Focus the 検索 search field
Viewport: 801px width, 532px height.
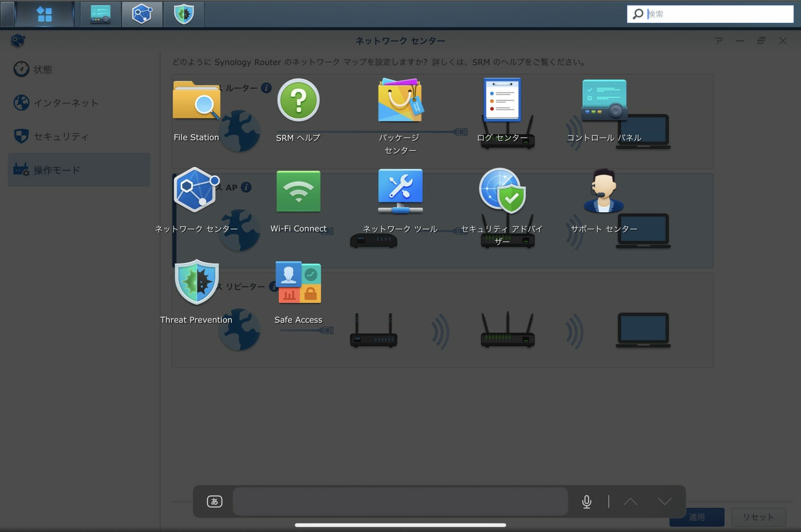710,14
